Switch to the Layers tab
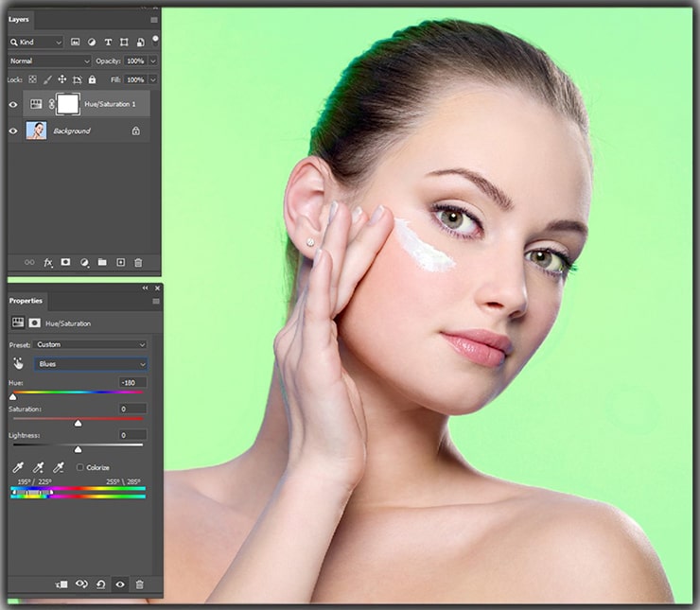The width and height of the screenshot is (700, 610). 18,19
